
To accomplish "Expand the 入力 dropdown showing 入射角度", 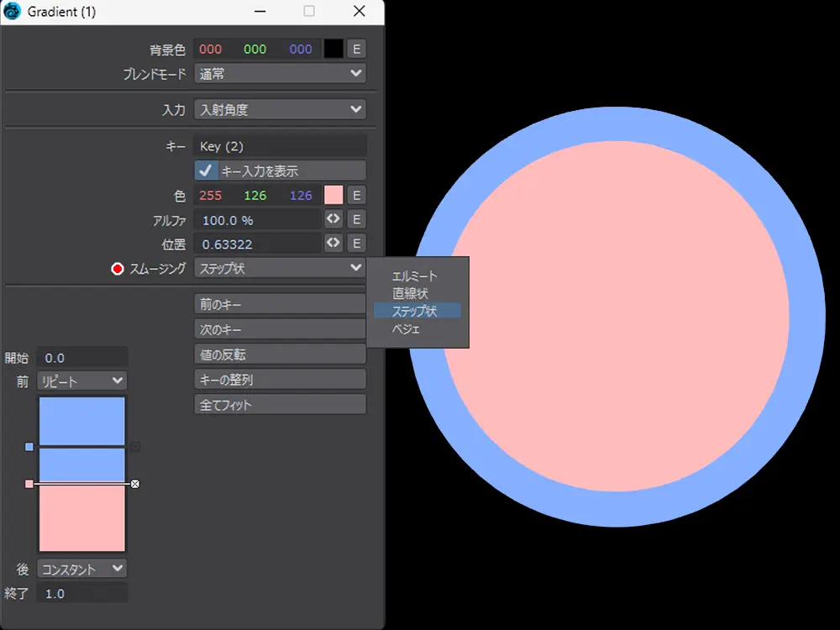I will coord(280,109).
